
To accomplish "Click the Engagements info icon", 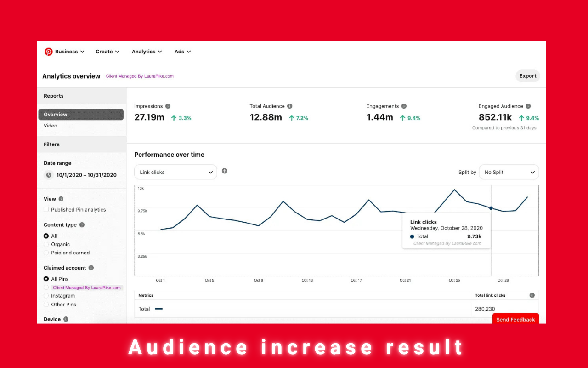I will click(404, 106).
